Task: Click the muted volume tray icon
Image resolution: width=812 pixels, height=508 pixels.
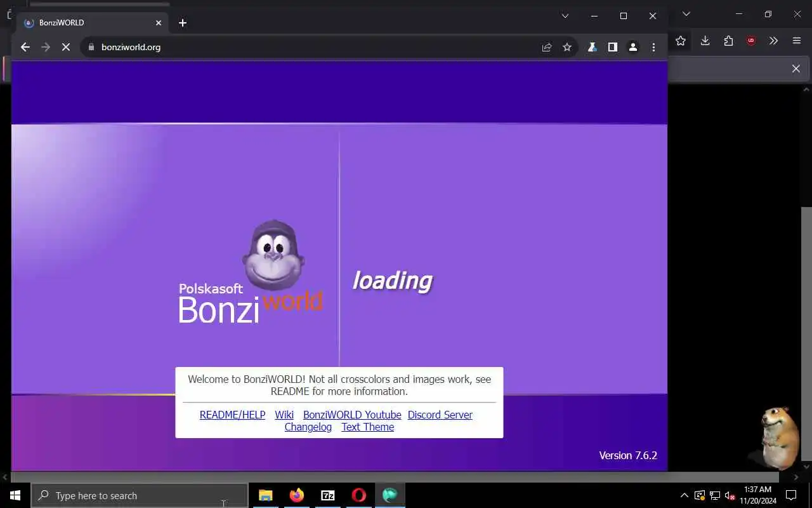Action: point(730,495)
